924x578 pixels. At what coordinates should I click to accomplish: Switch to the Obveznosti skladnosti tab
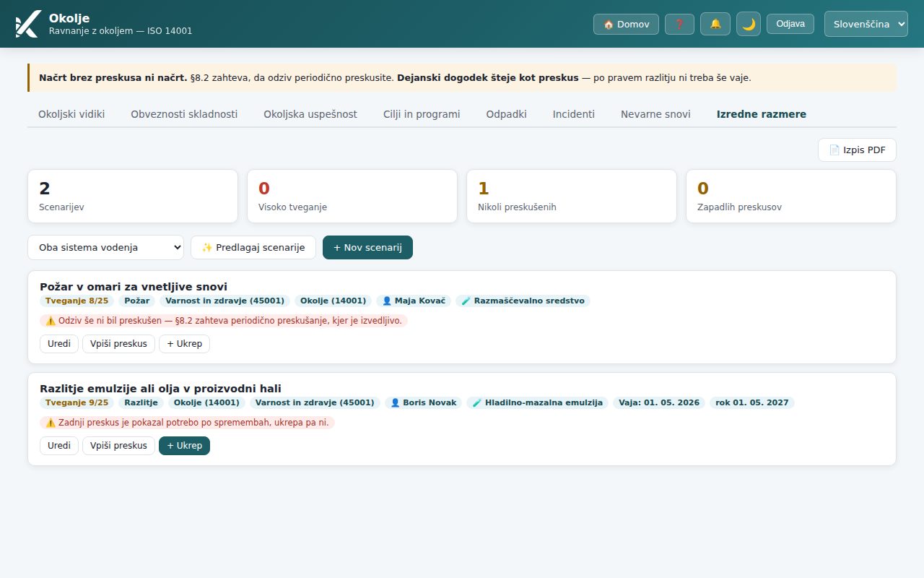(x=184, y=114)
